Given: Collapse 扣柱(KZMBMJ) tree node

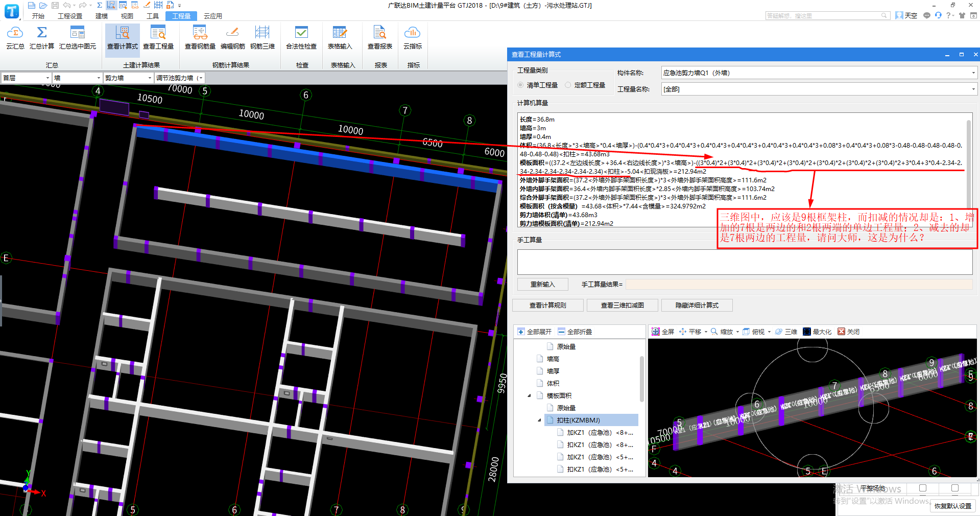Looking at the screenshot, I should (x=539, y=420).
